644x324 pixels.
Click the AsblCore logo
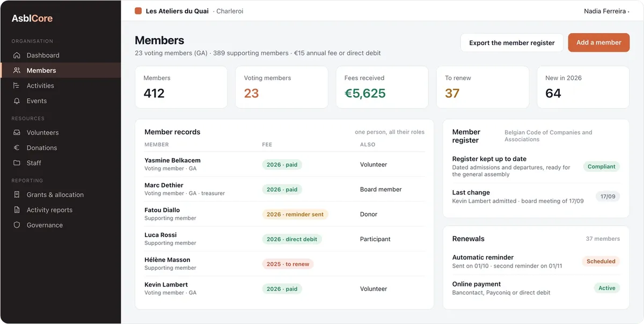click(32, 18)
